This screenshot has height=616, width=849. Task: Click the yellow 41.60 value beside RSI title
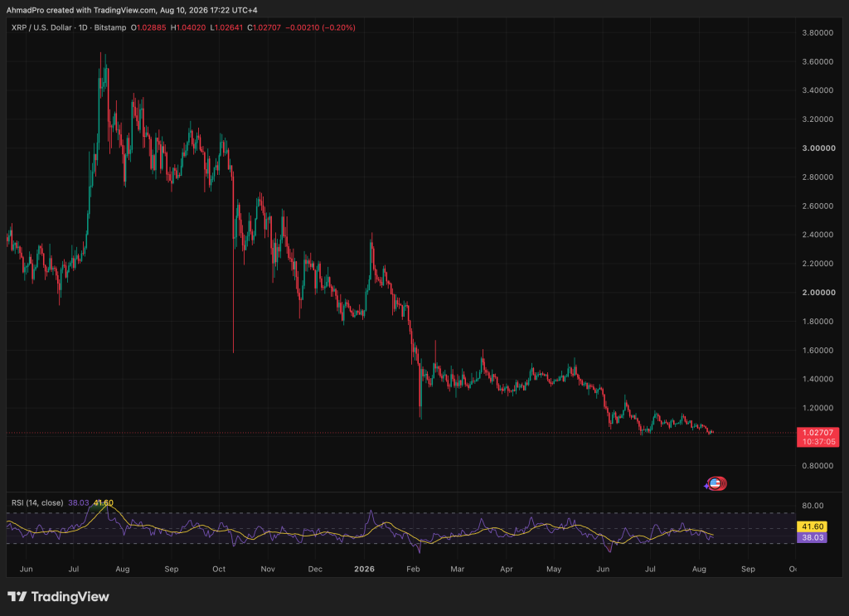tap(104, 503)
